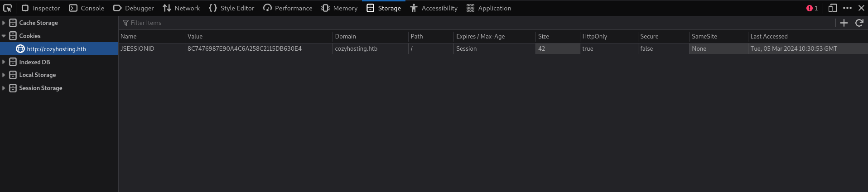Expand the Indexed DB tree node
The image size is (868, 192).
[x=4, y=62]
